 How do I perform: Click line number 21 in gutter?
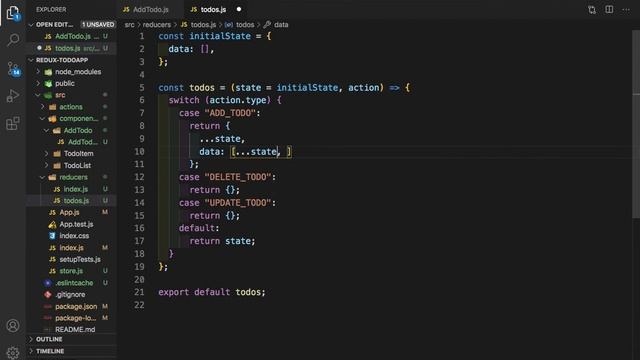[x=139, y=292]
